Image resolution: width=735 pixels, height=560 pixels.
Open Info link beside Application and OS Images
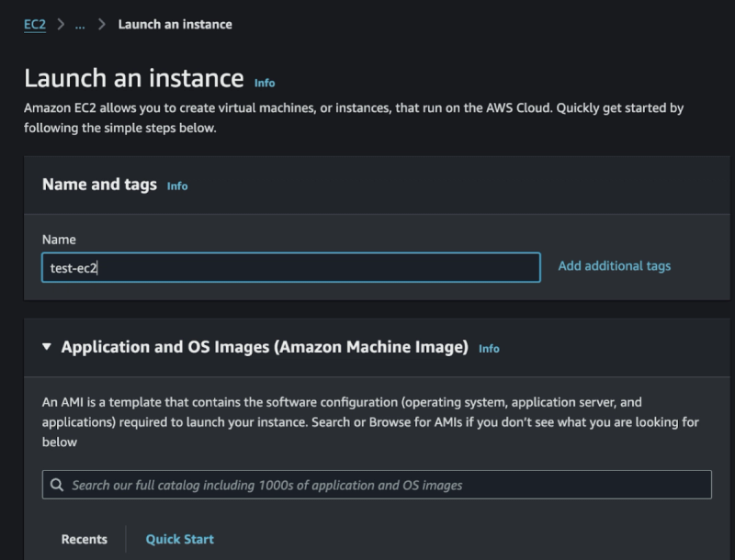pyautogui.click(x=489, y=349)
